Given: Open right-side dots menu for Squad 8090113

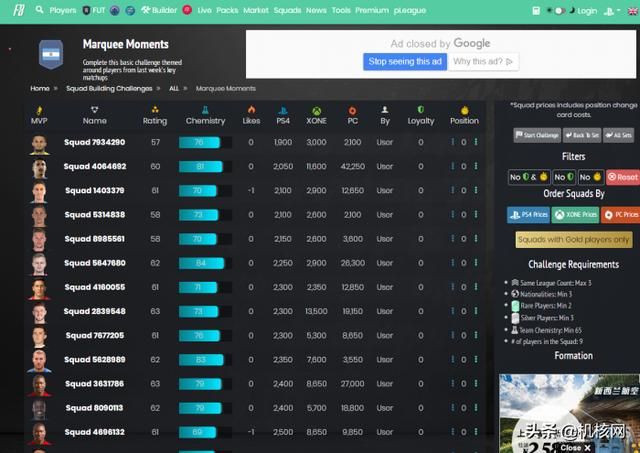Looking at the screenshot, I should click(476, 408).
